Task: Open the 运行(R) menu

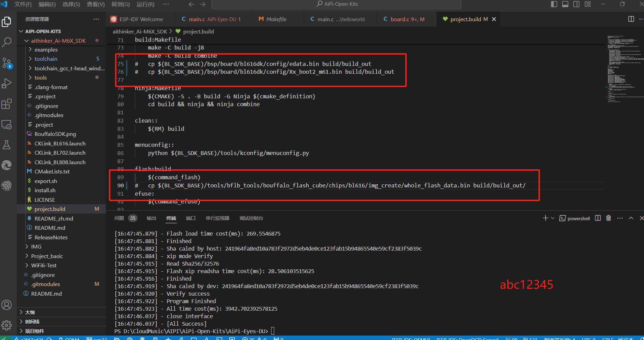Action: pos(145,4)
